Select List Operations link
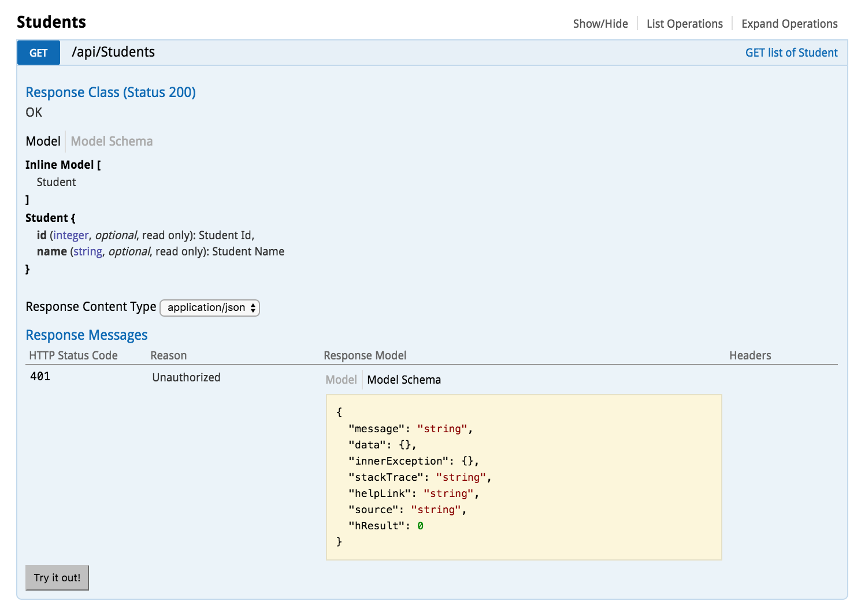The image size is (861, 616). tap(684, 24)
